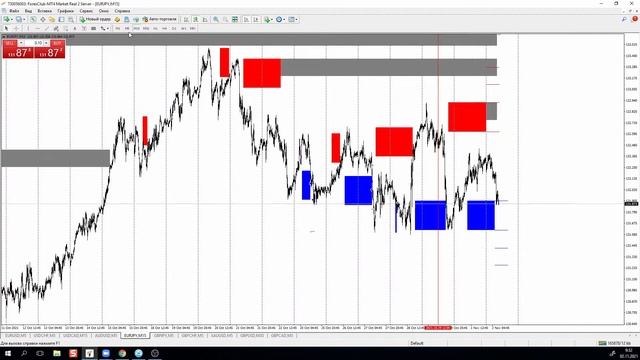The width and height of the screenshot is (640, 360).
Task: Open the periods clock dropdown
Action: [280, 19]
